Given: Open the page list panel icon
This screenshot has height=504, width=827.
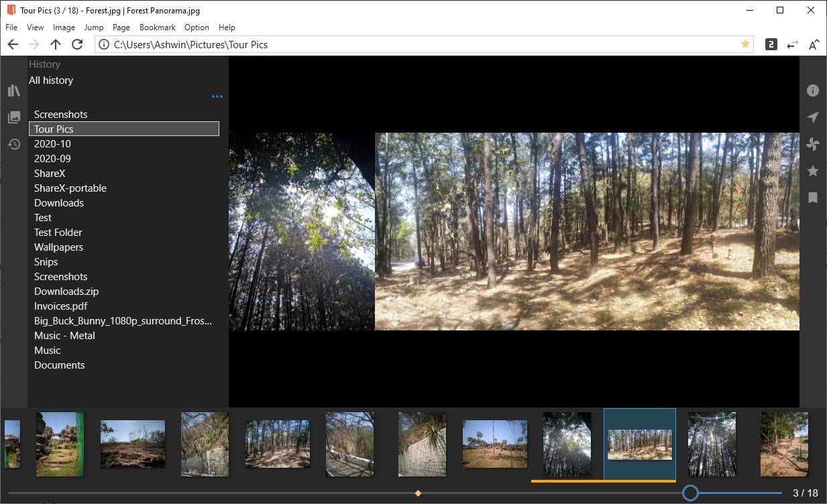Looking at the screenshot, I should click(14, 117).
